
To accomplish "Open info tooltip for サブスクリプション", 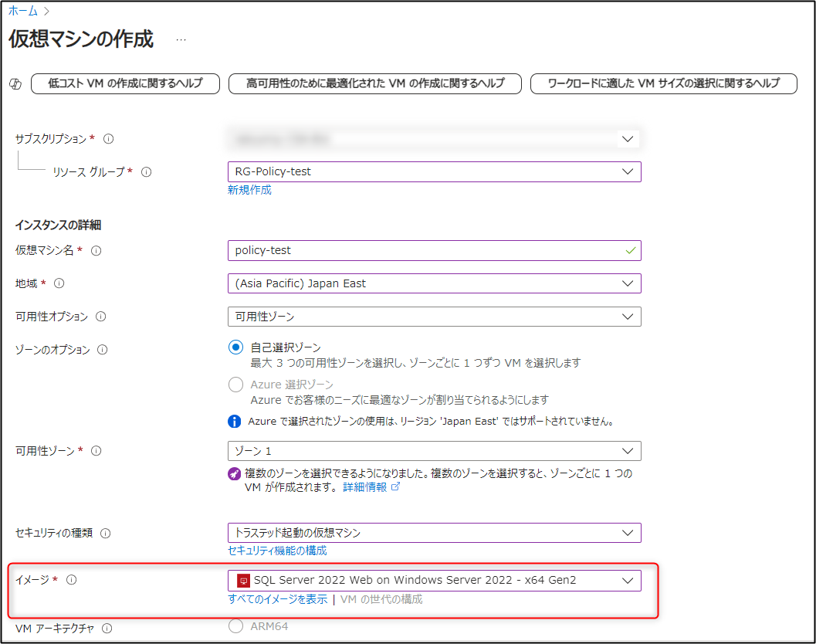I will (x=108, y=139).
